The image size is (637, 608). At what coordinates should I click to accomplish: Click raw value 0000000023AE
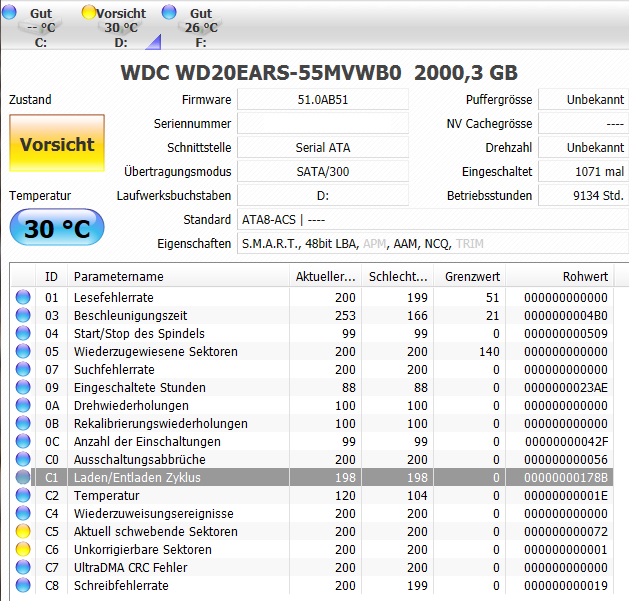(x=566, y=387)
